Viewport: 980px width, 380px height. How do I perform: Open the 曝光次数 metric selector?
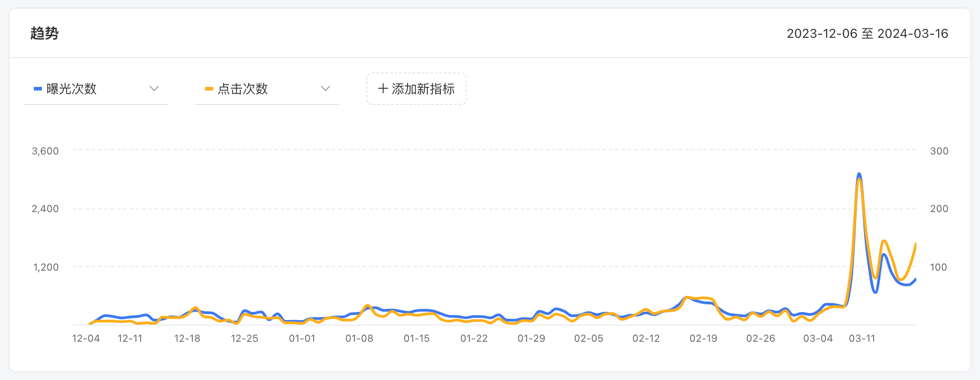[96, 89]
